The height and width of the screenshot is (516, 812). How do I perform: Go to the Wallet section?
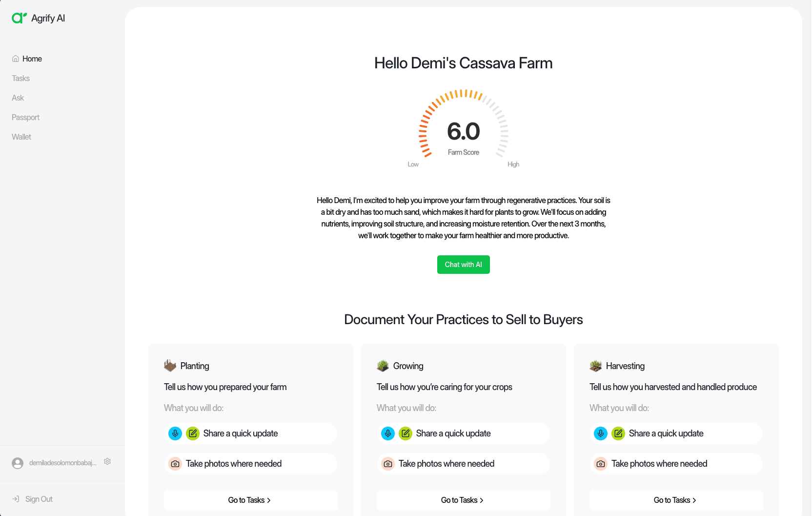21,137
